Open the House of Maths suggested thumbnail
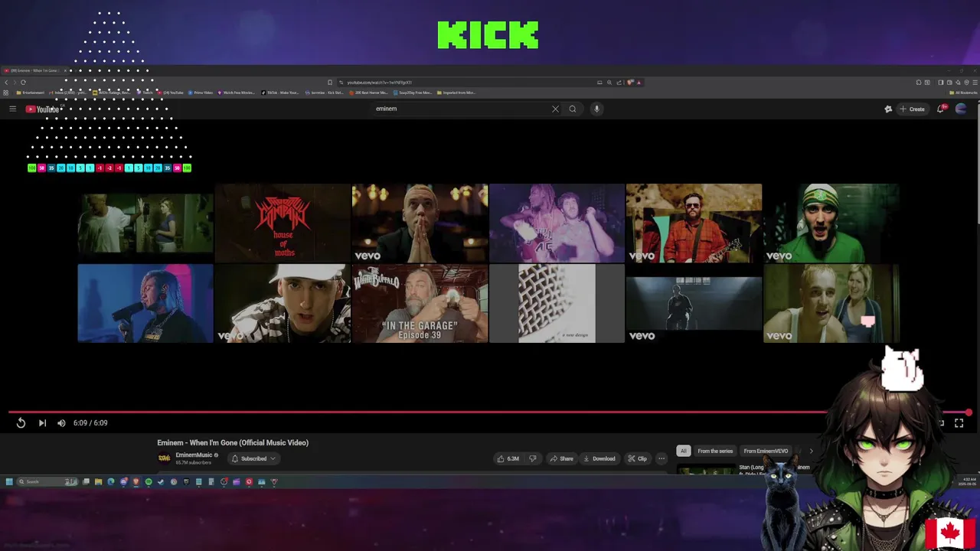980x551 pixels. coord(283,223)
